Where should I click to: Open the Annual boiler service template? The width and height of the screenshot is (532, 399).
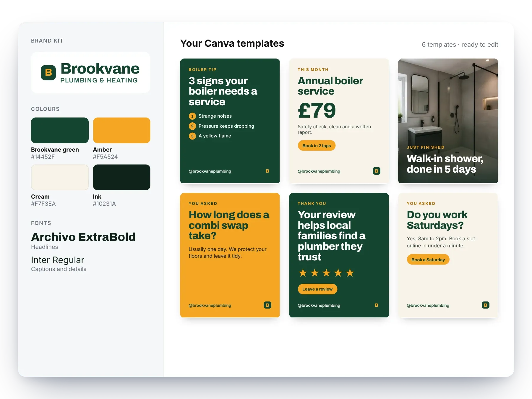coord(339,121)
